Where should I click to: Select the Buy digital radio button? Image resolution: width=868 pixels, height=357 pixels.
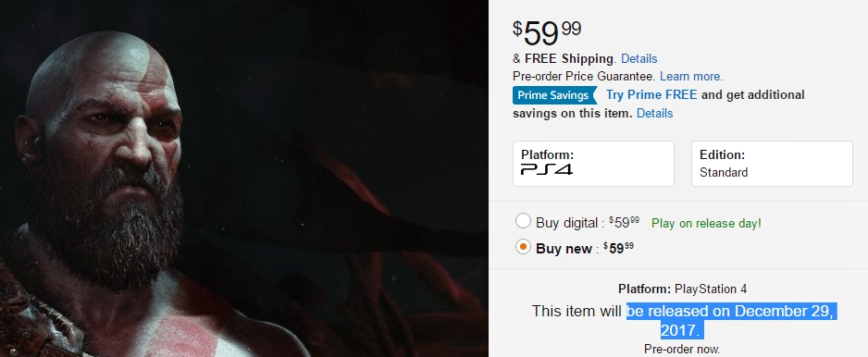point(523,221)
